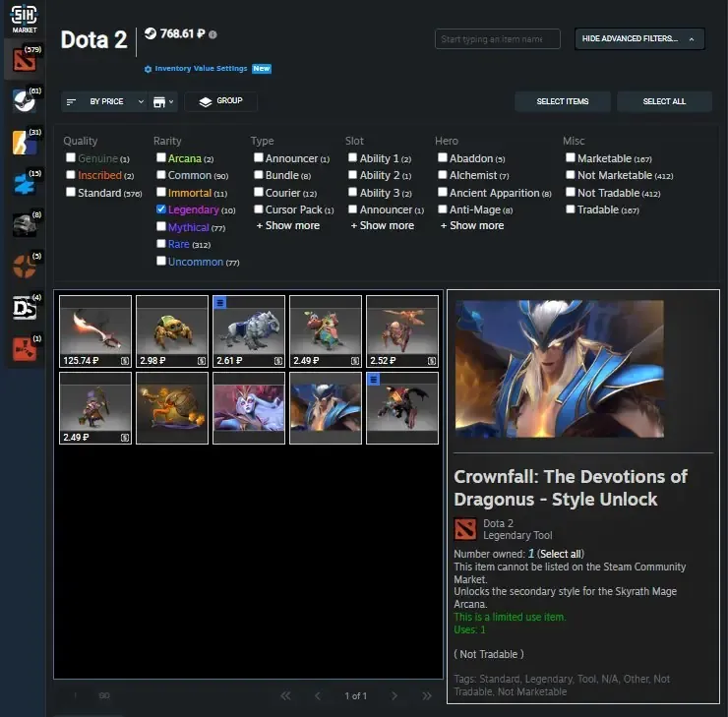
Task: Enable the Standard quality checkbox
Action: [x=71, y=192]
